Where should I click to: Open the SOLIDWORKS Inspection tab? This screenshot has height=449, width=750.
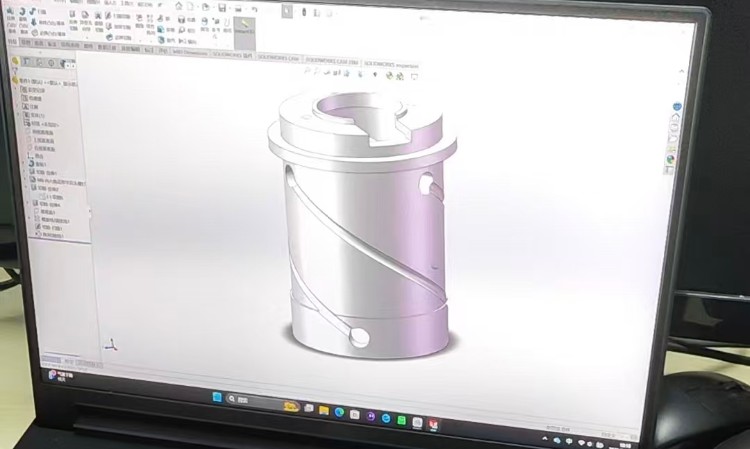point(391,65)
